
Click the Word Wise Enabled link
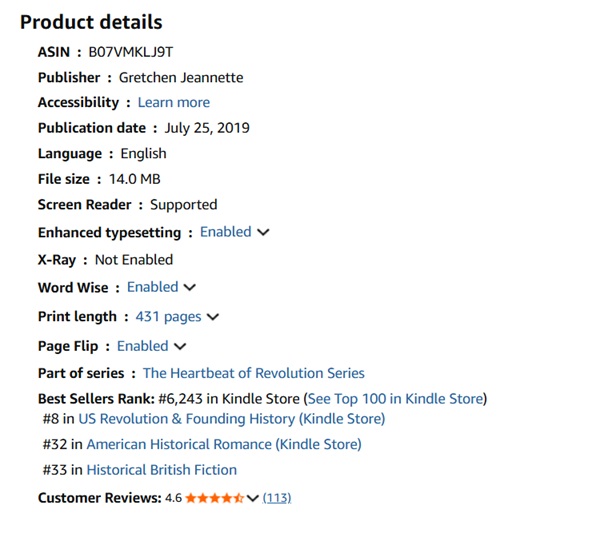coord(153,287)
